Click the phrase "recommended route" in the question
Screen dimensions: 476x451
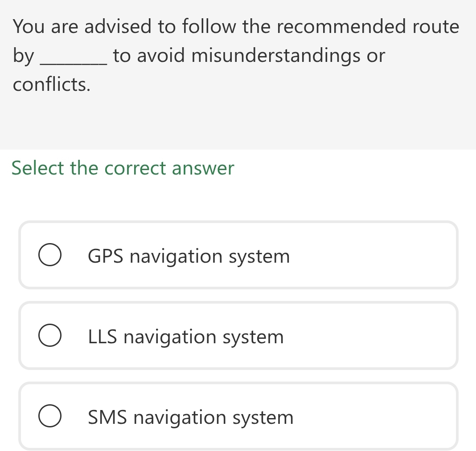(368, 26)
